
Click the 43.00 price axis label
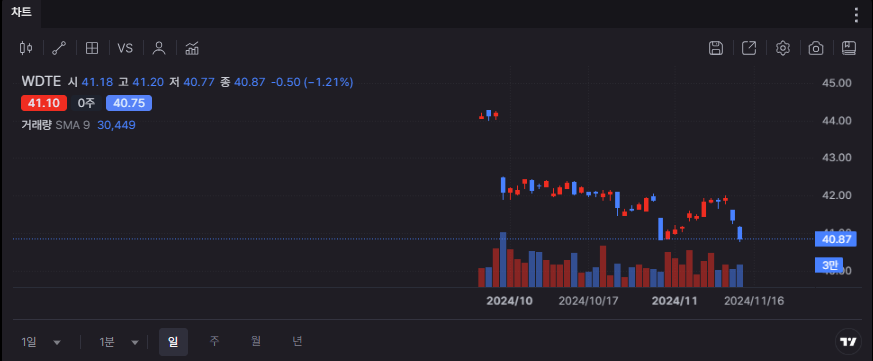(837, 158)
